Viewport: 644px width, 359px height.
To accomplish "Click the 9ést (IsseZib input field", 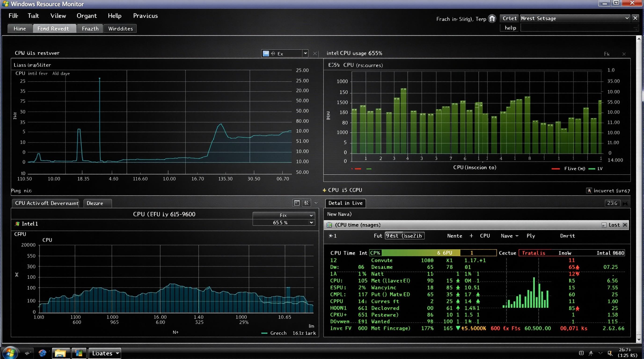I will tap(405, 236).
